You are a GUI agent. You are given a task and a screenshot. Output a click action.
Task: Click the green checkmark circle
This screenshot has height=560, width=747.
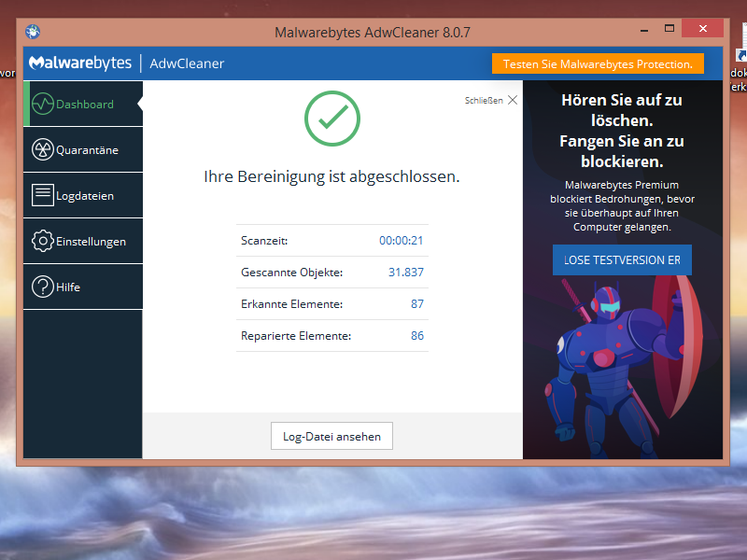(332, 119)
